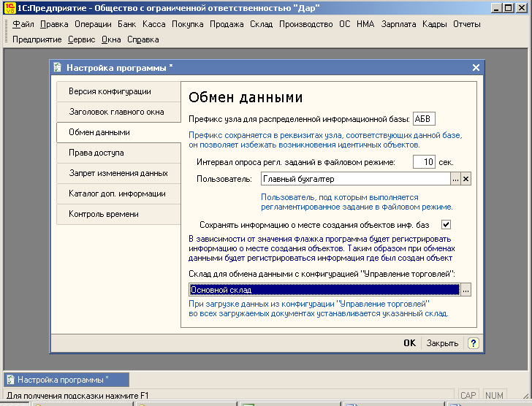Image resolution: width=532 pixels, height=406 pixels.
Task: Open the Справка menu
Action: 142,39
